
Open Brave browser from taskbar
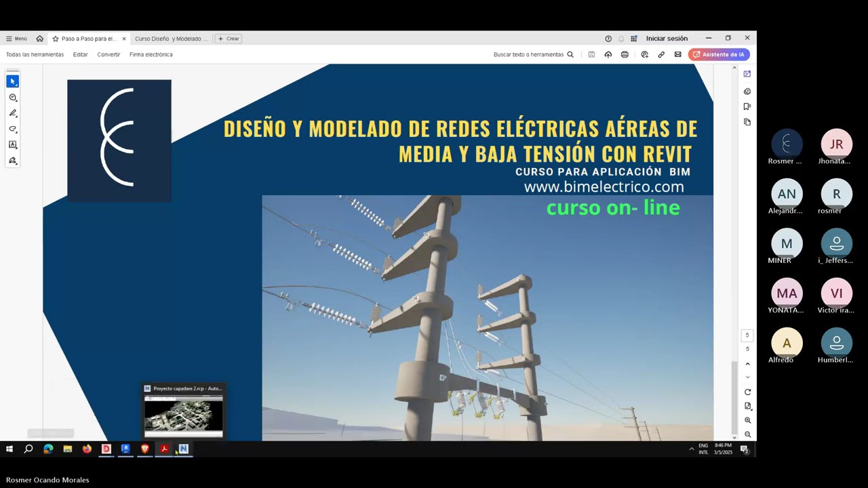point(144,449)
